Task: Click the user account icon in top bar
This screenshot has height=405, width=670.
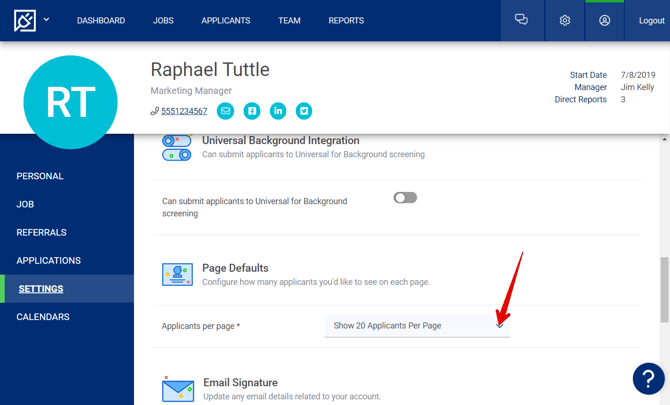Action: (604, 20)
